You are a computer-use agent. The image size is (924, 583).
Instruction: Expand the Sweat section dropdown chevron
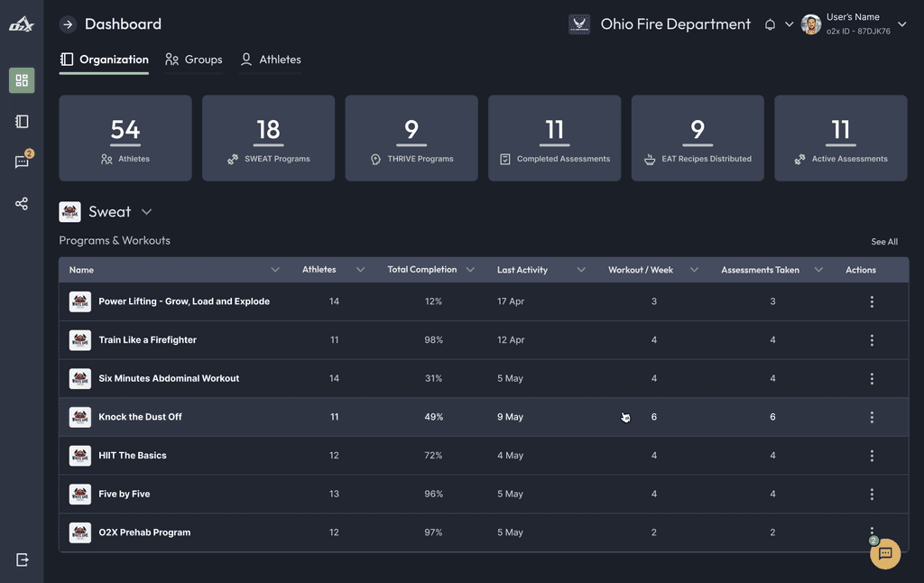point(147,212)
